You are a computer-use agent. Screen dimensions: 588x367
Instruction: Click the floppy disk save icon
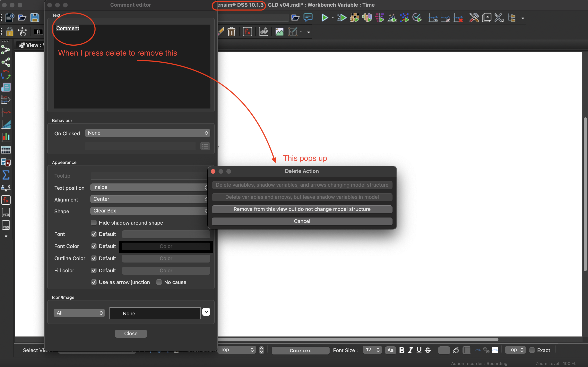[x=35, y=18]
